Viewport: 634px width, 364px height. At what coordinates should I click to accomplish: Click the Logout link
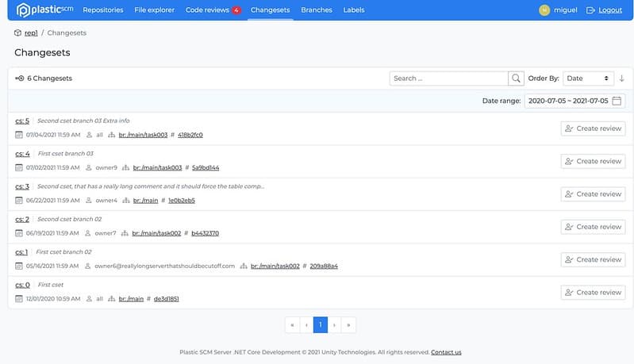[610, 10]
